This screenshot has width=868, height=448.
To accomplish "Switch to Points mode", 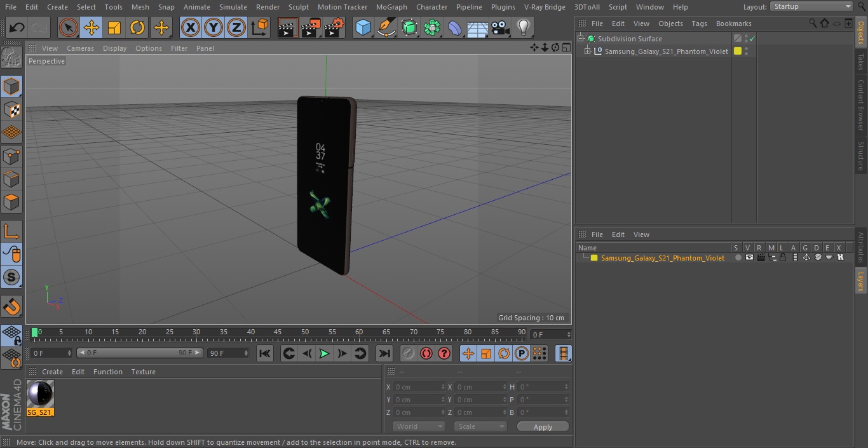I will tap(11, 156).
